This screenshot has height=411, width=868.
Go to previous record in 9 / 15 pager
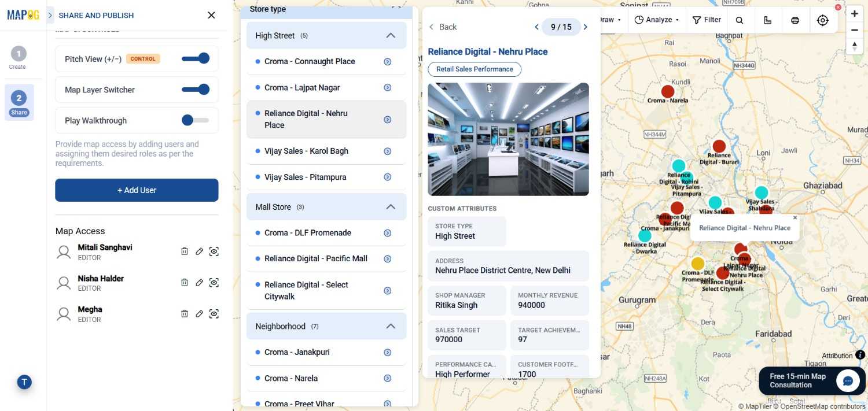pyautogui.click(x=536, y=27)
